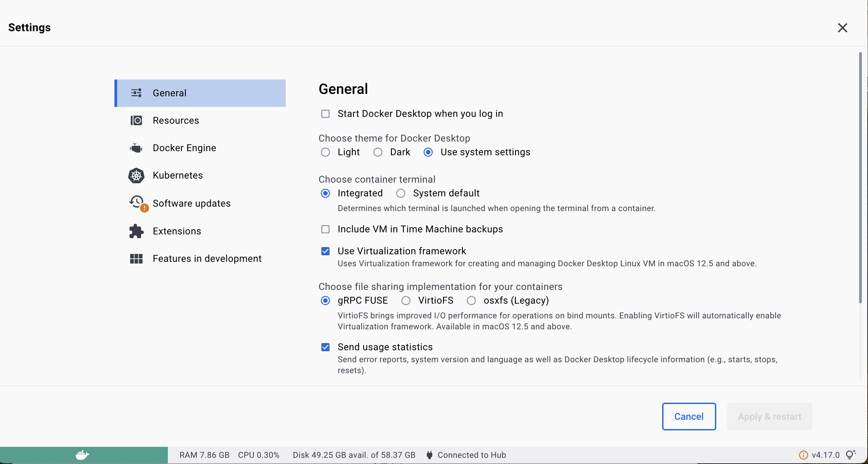Choose System default container terminal
This screenshot has width=868, height=464.
point(401,193)
